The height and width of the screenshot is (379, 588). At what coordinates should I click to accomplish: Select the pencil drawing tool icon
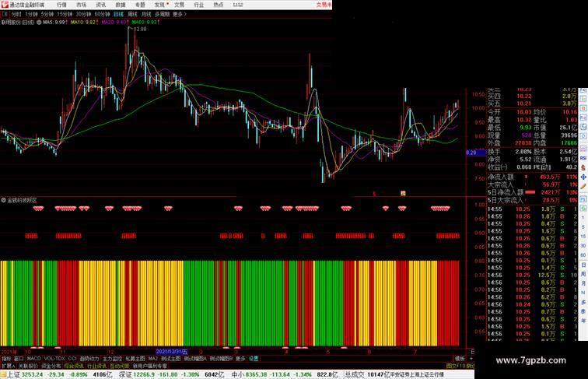click(583, 186)
